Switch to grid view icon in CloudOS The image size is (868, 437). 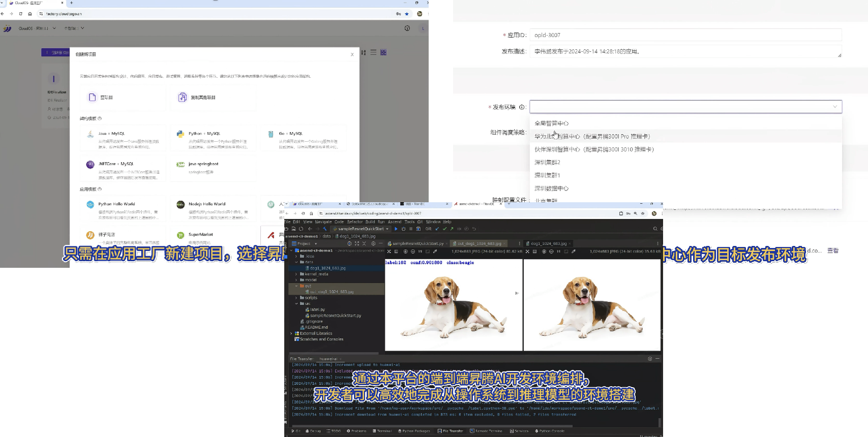(383, 52)
